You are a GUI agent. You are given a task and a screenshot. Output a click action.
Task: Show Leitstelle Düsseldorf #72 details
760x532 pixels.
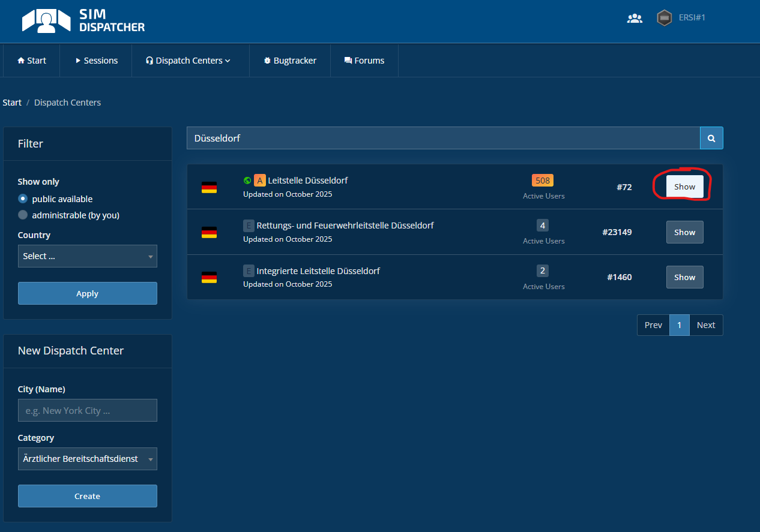(x=684, y=187)
